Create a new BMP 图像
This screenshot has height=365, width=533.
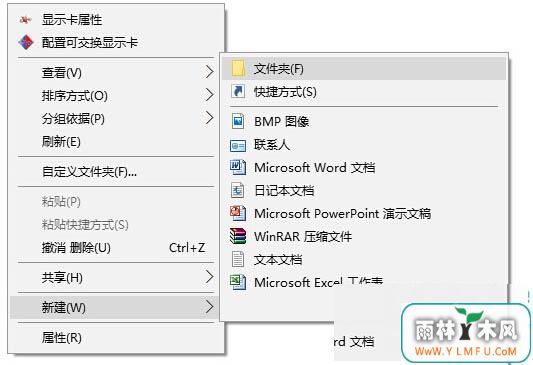[364, 122]
